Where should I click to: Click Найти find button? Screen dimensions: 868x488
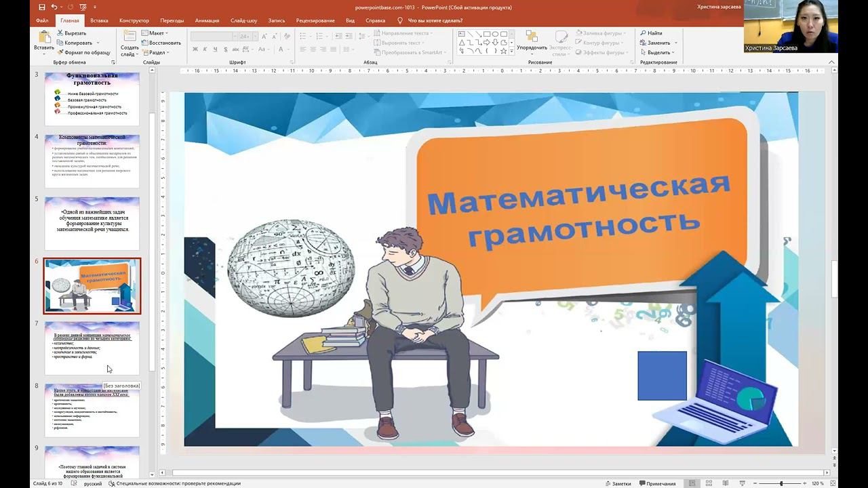pos(651,33)
